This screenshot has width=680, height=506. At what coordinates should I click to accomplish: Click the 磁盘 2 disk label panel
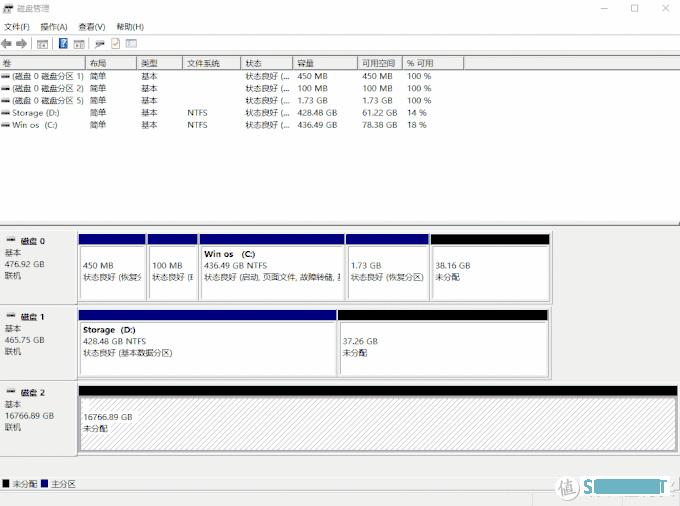coord(38,419)
